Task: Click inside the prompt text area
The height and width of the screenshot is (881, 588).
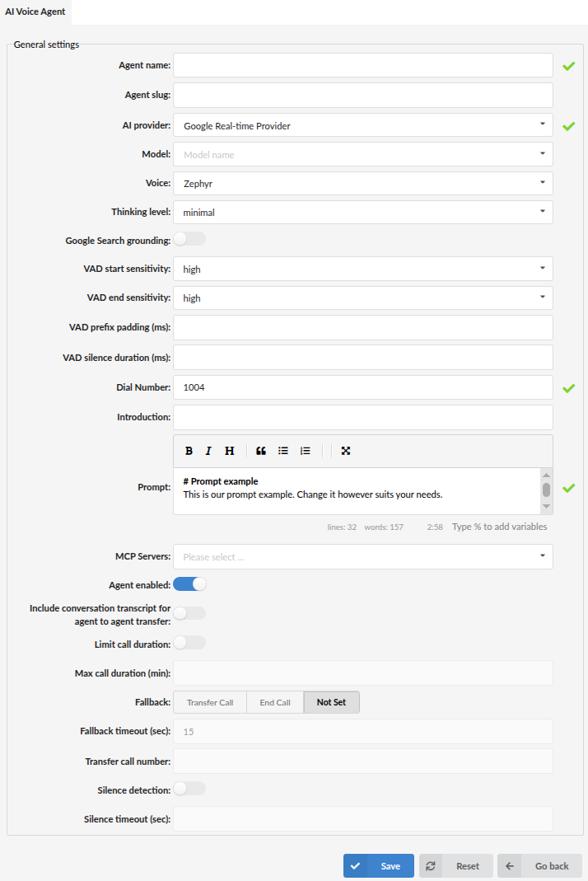Action: tap(357, 491)
